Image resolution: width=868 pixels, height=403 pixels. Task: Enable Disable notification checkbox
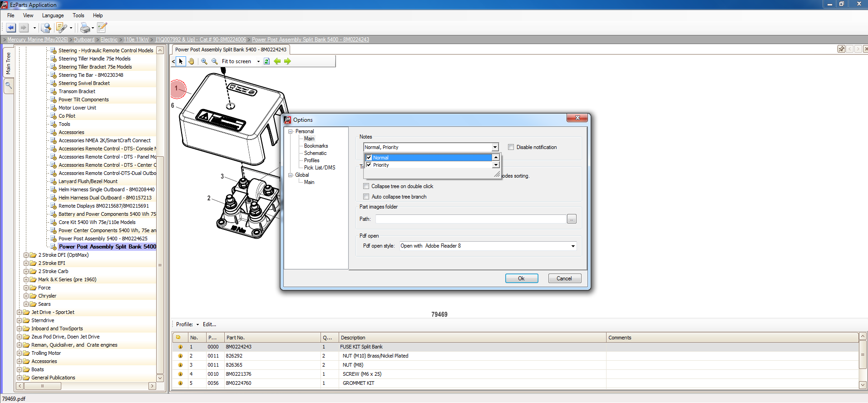(511, 147)
